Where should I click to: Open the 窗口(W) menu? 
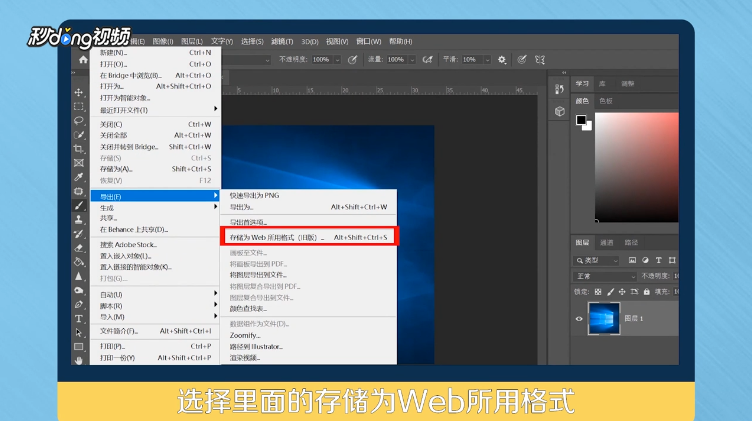coord(368,42)
